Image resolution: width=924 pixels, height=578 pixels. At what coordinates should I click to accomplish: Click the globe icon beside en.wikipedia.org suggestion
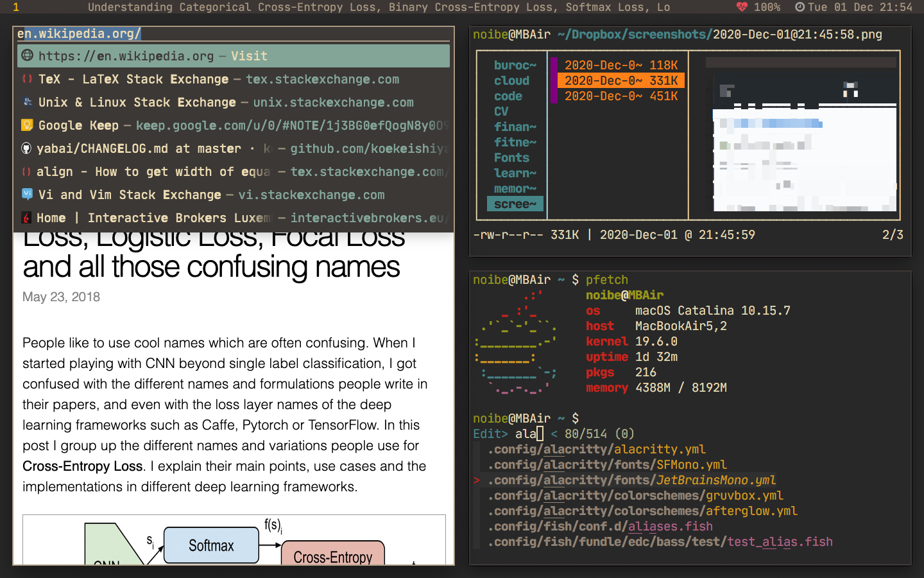coord(27,55)
